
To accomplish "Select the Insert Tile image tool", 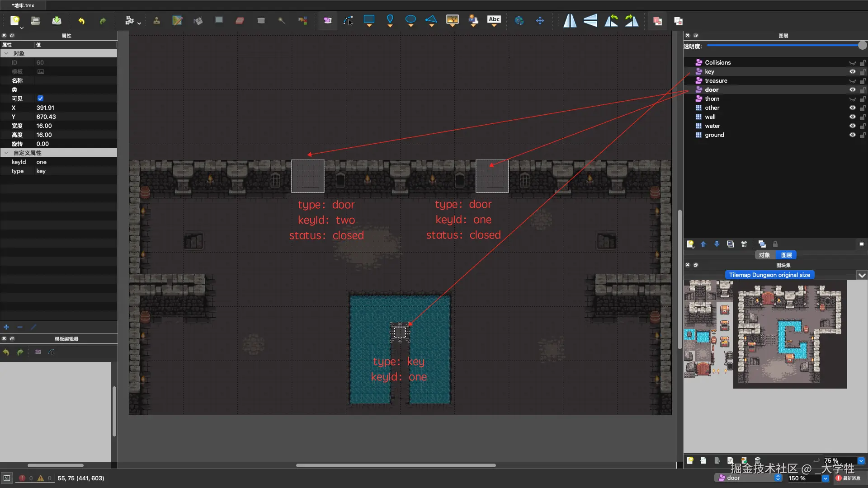I will (x=452, y=19).
